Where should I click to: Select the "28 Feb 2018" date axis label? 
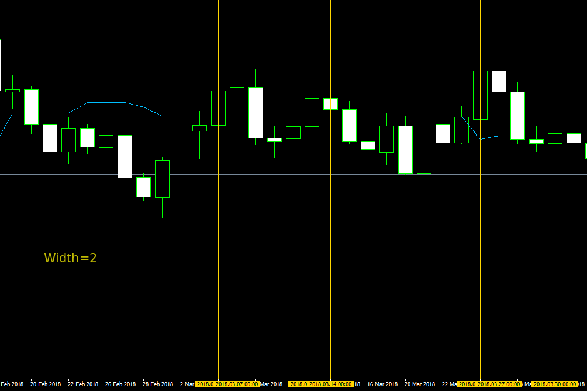pos(158,384)
